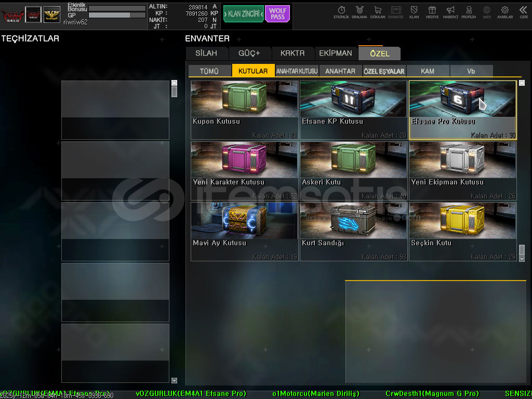The height and width of the screenshot is (399, 532).
Task: Select the Kupon Kutusu box
Action: click(x=245, y=110)
